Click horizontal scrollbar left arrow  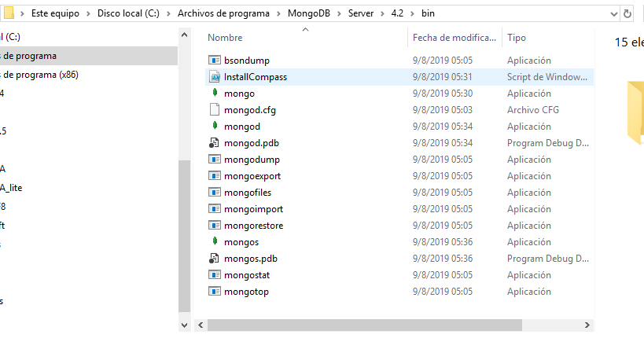coord(201,325)
